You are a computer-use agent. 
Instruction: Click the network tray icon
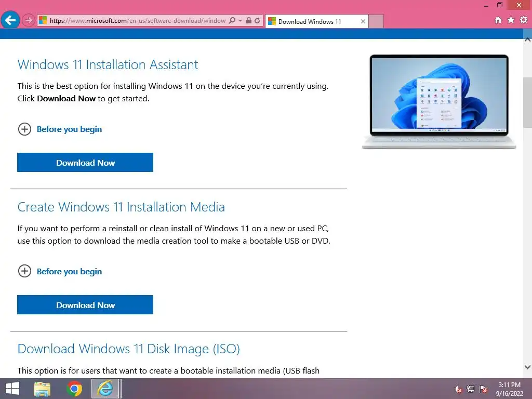(x=471, y=389)
